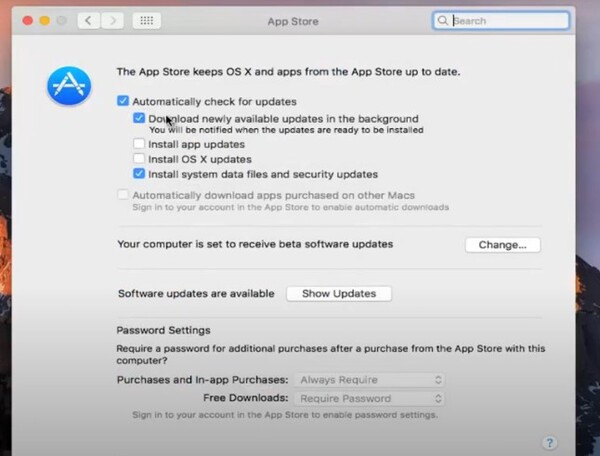600x456 pixels.
Task: Click 'Password Settings' heading
Action: 163,331
